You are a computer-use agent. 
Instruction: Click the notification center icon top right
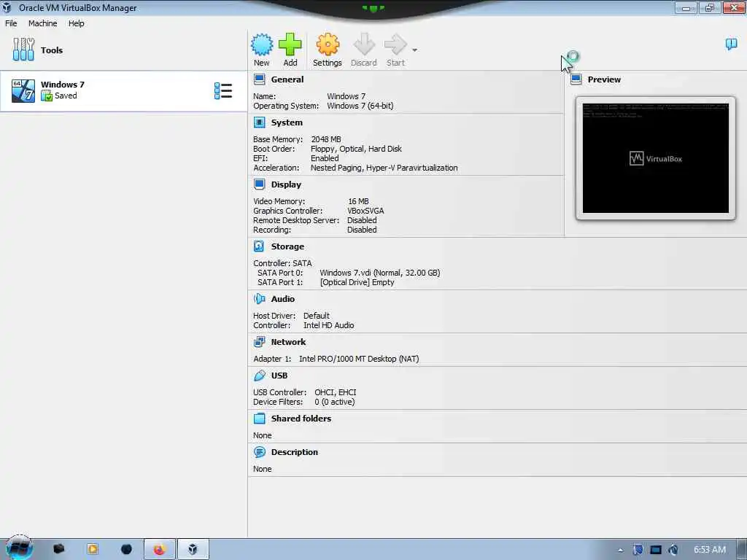731,44
